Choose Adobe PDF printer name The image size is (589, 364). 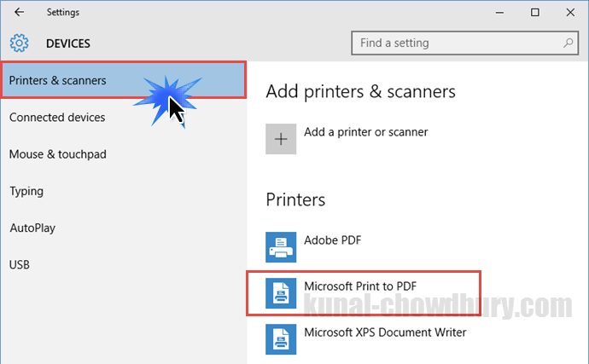(x=332, y=240)
